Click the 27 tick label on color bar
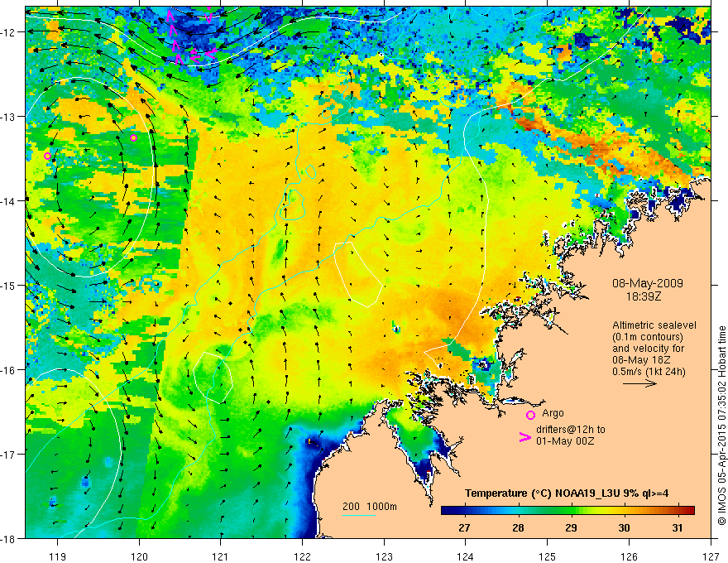Screen dimensions: 728x563 pyautogui.click(x=464, y=527)
